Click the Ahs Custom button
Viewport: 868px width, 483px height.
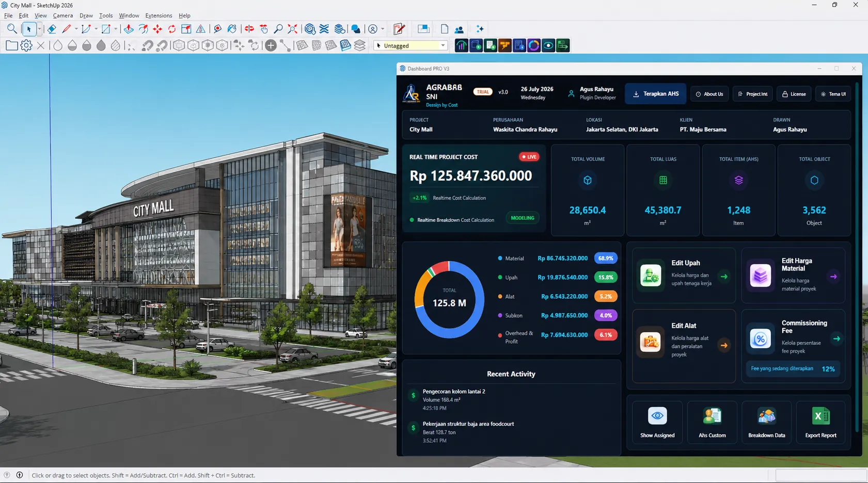712,422
